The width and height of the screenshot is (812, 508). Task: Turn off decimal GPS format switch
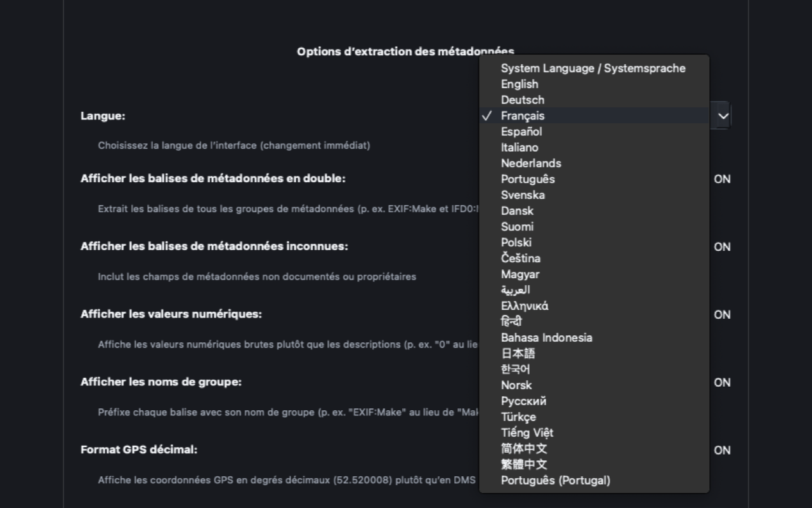[x=722, y=450]
